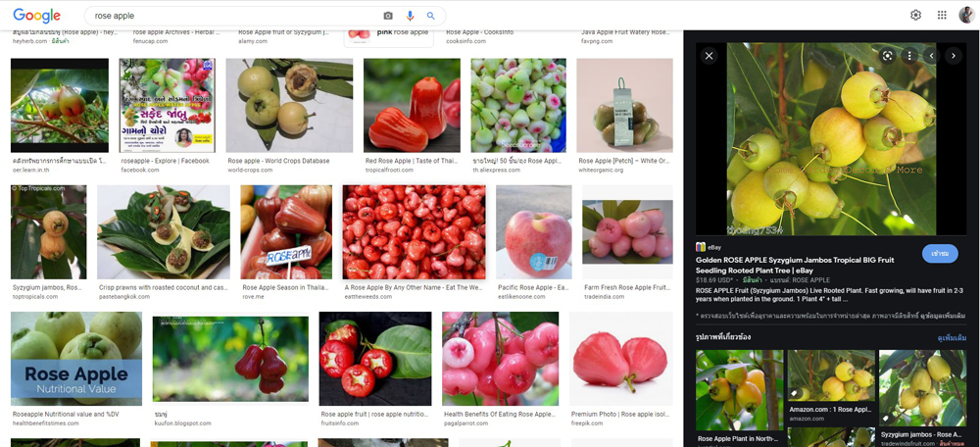Open the Rose Apple Plant in North related thumbnail

click(x=739, y=390)
